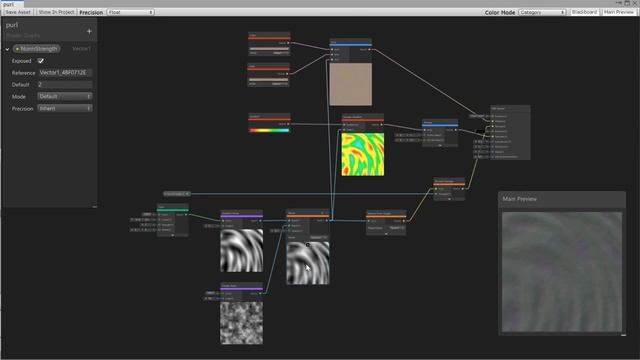Click the Blend node swirl preview
The height and width of the screenshot is (360, 640).
click(x=308, y=263)
